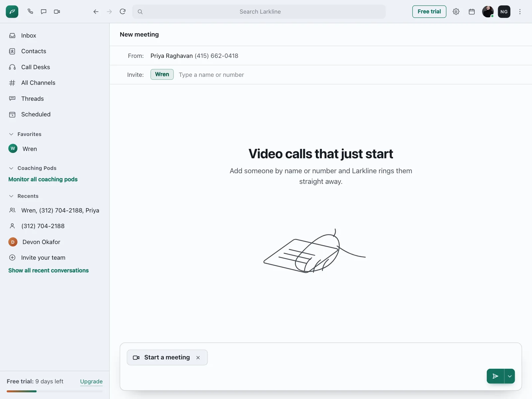Image resolution: width=532 pixels, height=399 pixels.
Task: Click the Scheduled calendar icon
Action: 12,114
